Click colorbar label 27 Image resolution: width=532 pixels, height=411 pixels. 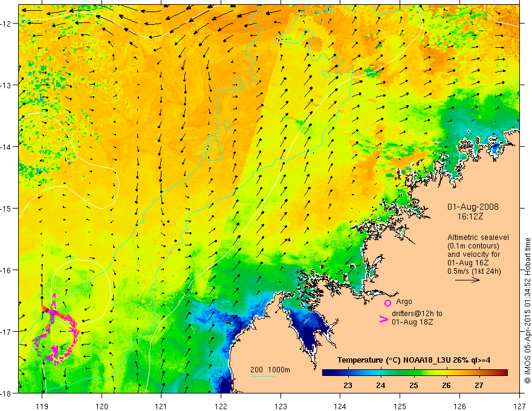(479, 385)
